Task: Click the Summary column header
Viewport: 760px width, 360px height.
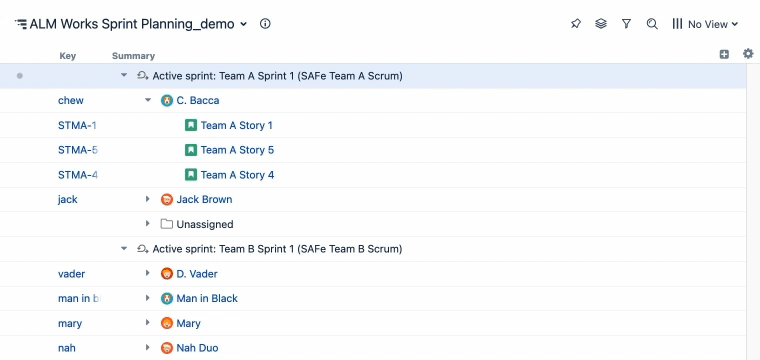Action: point(133,56)
